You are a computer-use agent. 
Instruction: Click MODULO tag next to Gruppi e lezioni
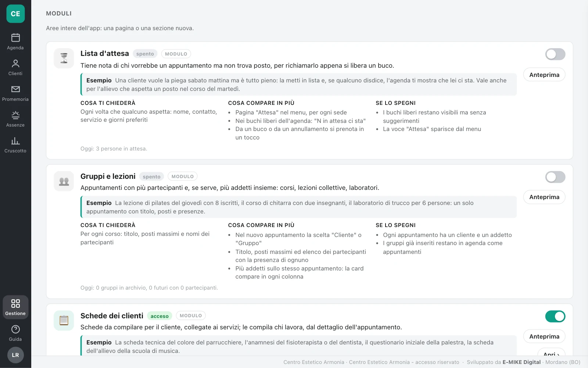(x=183, y=176)
